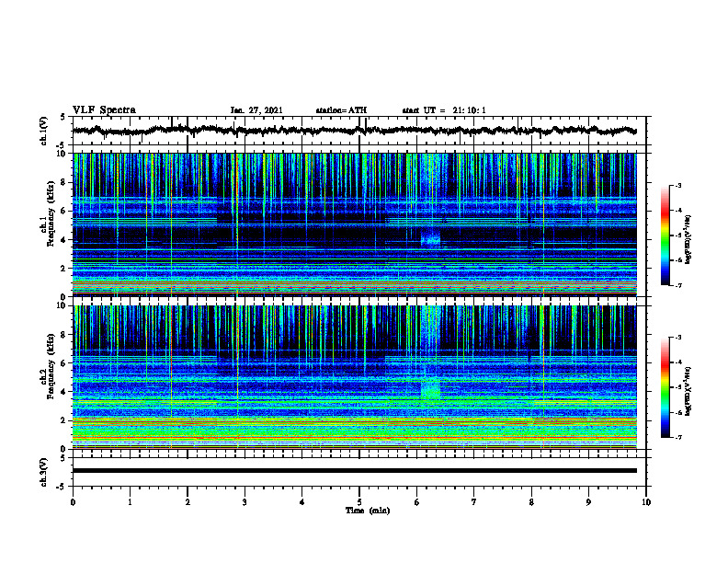Click time axis tick label "0"
The image size is (728, 563).
click(x=73, y=502)
